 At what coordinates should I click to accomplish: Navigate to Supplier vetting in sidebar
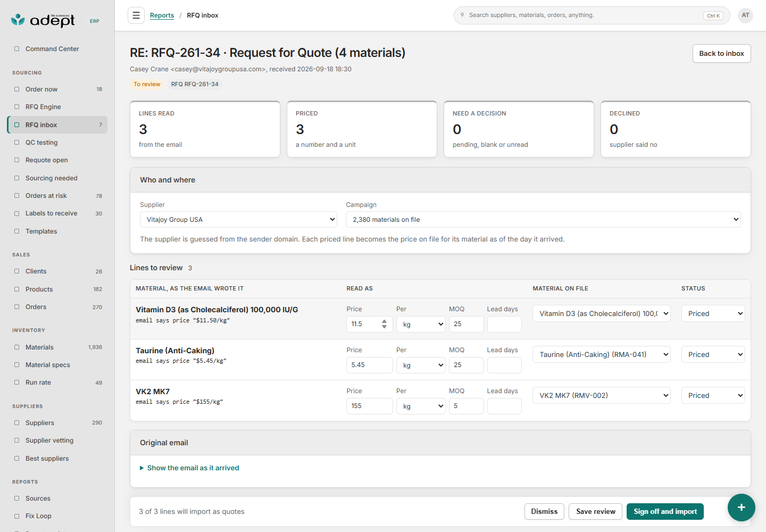point(57,440)
